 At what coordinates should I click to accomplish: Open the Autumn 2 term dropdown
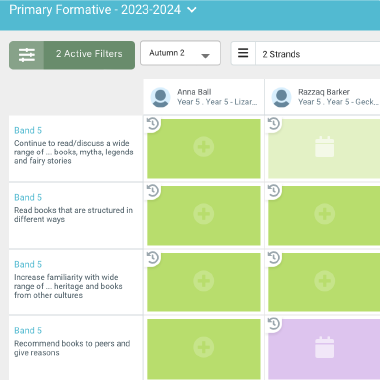pos(180,53)
